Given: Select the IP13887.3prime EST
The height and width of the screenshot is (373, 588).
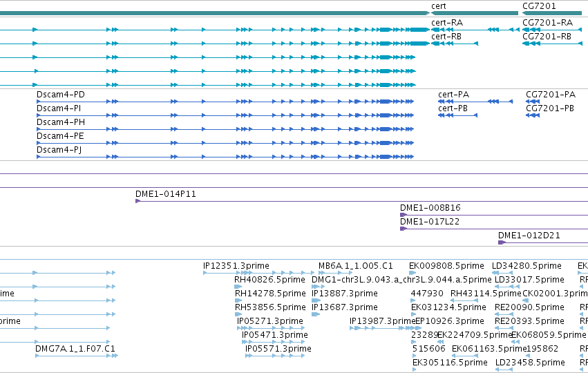Looking at the screenshot, I should point(316,300).
